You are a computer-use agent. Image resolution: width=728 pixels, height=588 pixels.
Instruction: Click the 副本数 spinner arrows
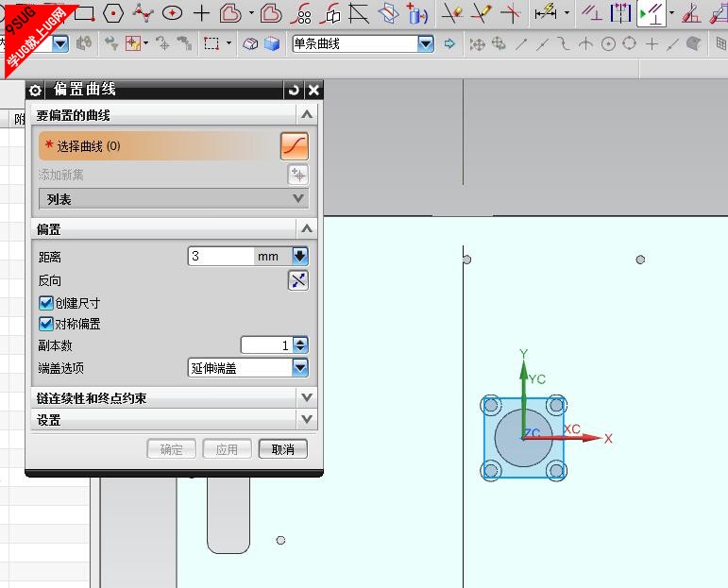point(300,344)
